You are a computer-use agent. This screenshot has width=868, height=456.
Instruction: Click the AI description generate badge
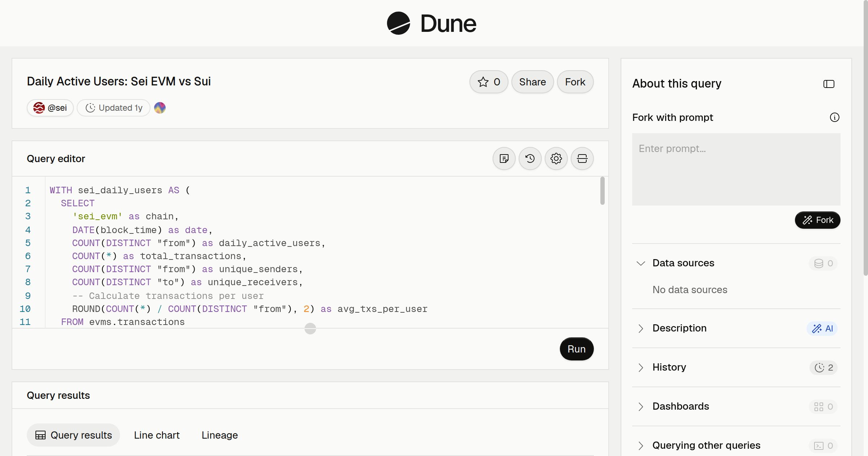click(x=822, y=328)
